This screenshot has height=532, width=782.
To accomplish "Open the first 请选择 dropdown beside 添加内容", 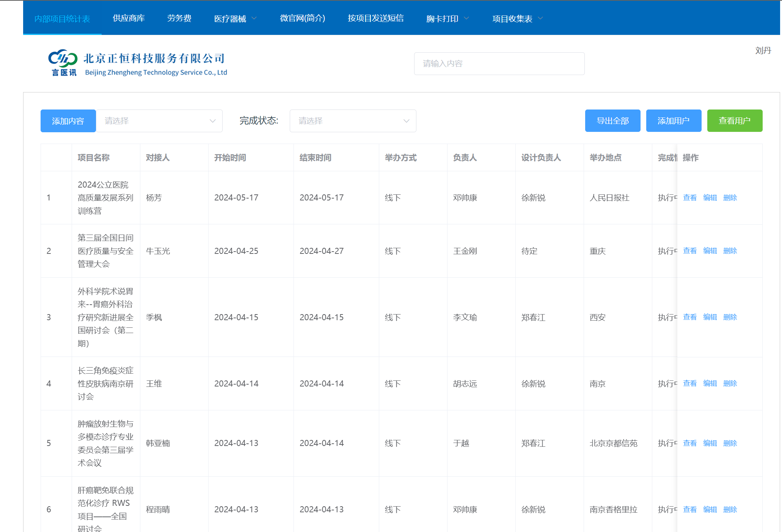I will 159,121.
